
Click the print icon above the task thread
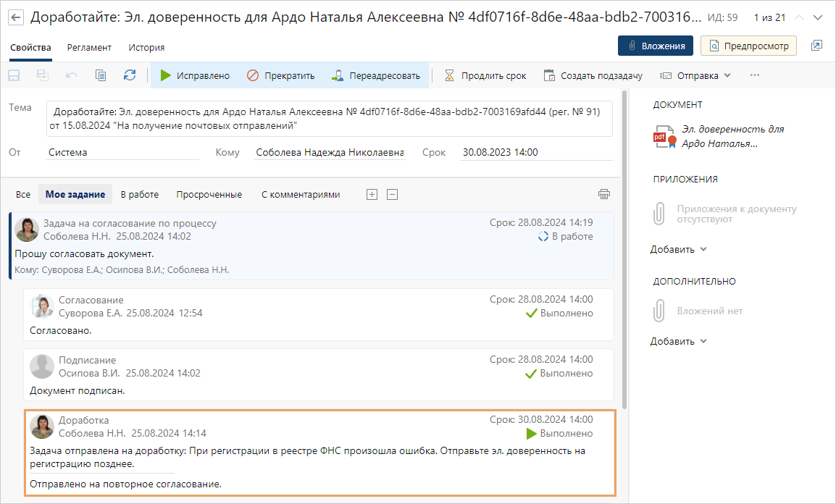(x=604, y=194)
